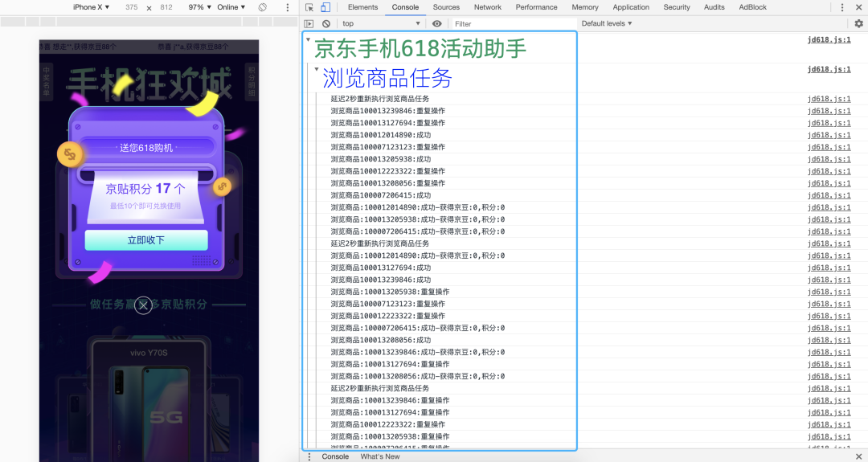The image size is (868, 462).
Task: Open drawer three-dot menu beside Console
Action: [309, 456]
